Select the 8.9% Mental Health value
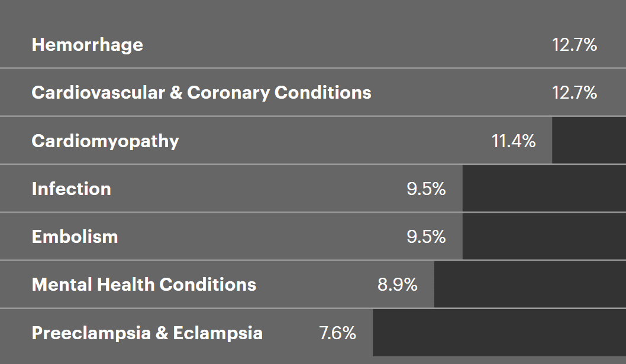Screen dimensions: 626x364 click(397, 285)
